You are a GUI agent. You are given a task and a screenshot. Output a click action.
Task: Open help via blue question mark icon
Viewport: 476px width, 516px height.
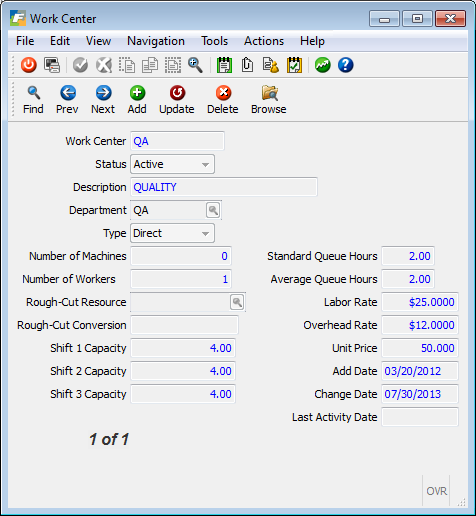tap(345, 65)
